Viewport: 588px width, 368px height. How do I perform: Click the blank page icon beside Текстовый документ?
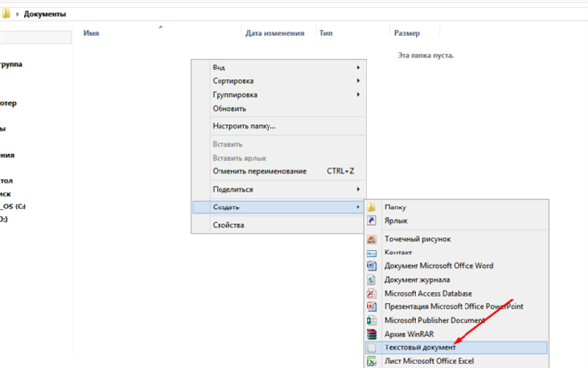tap(371, 347)
